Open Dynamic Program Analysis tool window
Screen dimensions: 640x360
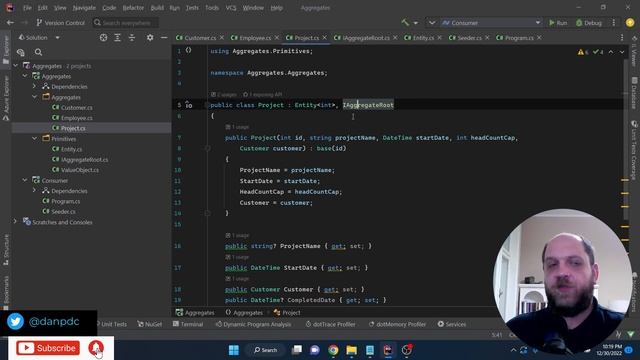pos(253,324)
